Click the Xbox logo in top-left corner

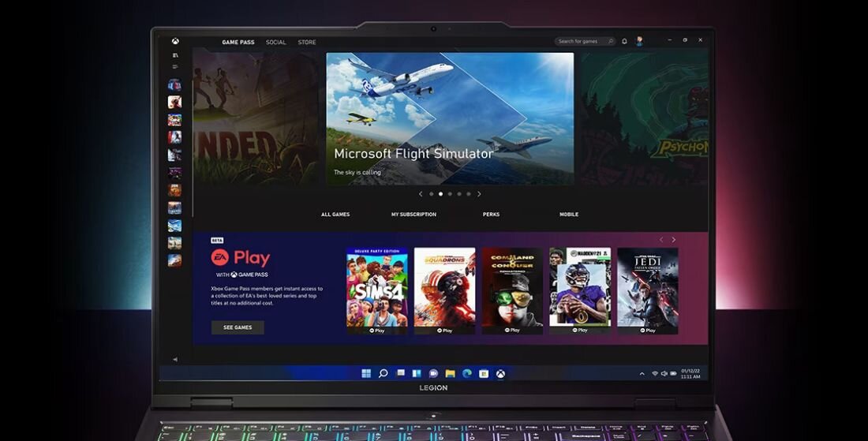175,42
